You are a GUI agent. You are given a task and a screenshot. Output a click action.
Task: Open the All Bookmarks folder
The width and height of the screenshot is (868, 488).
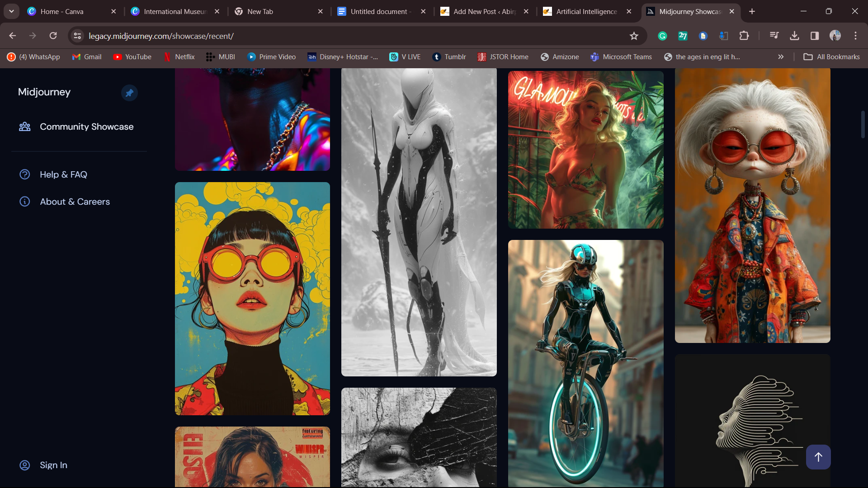[831, 56]
